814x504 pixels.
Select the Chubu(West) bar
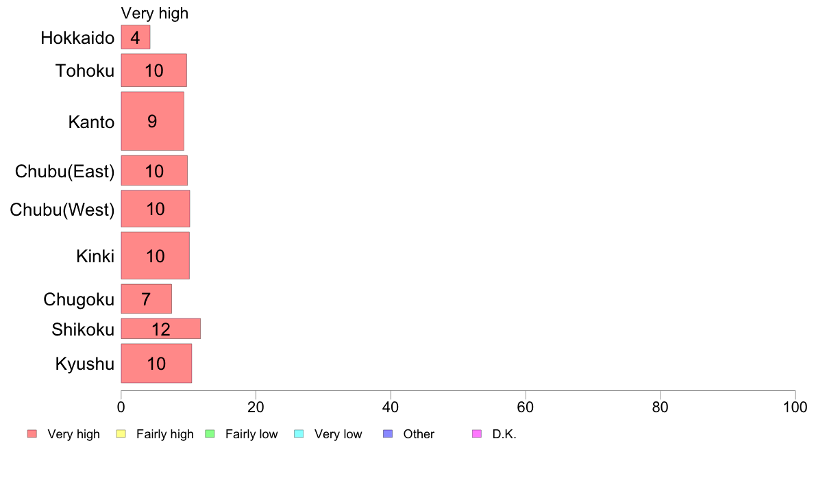pyautogui.click(x=156, y=209)
